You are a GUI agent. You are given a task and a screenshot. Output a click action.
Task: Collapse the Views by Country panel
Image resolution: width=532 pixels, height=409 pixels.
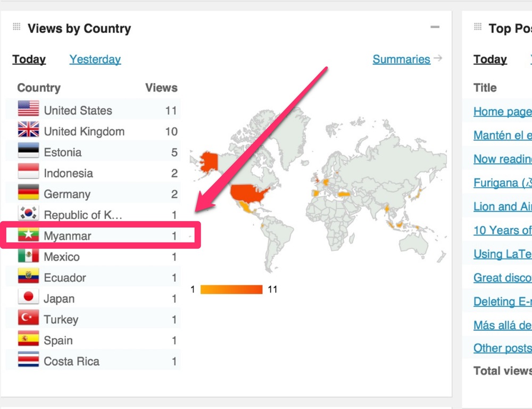click(x=435, y=27)
